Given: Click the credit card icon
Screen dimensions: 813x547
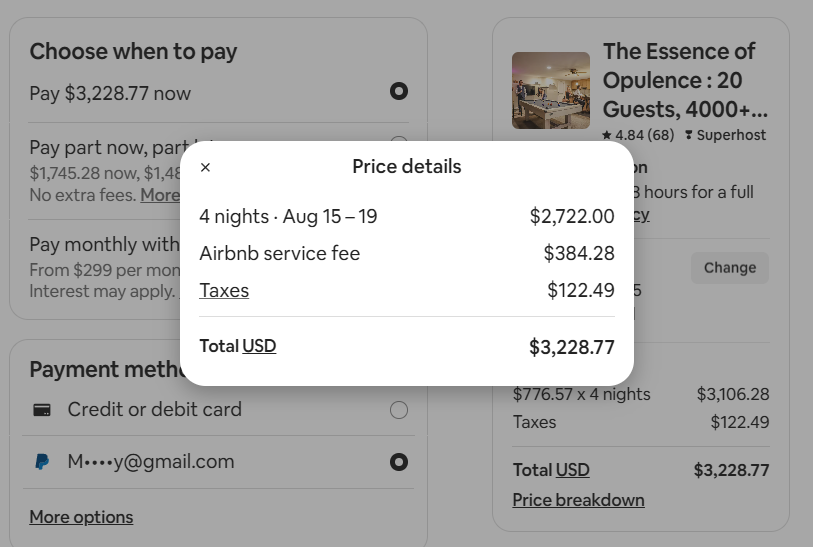Looking at the screenshot, I should click(x=42, y=410).
